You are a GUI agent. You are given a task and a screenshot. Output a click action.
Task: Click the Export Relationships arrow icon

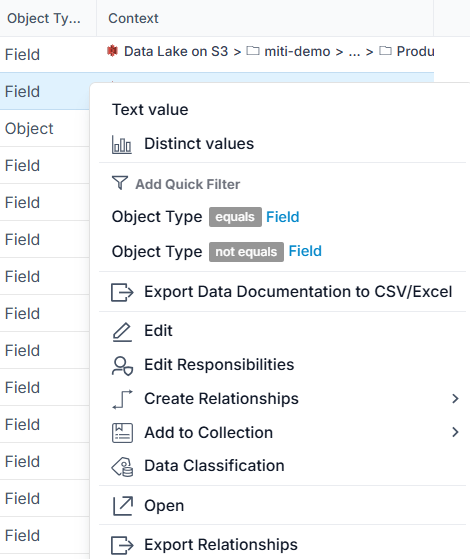pyautogui.click(x=122, y=545)
